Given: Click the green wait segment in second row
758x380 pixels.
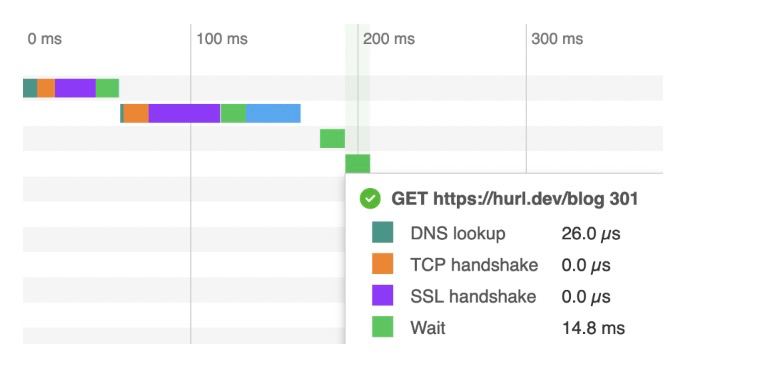Looking at the screenshot, I should pyautogui.click(x=233, y=113).
